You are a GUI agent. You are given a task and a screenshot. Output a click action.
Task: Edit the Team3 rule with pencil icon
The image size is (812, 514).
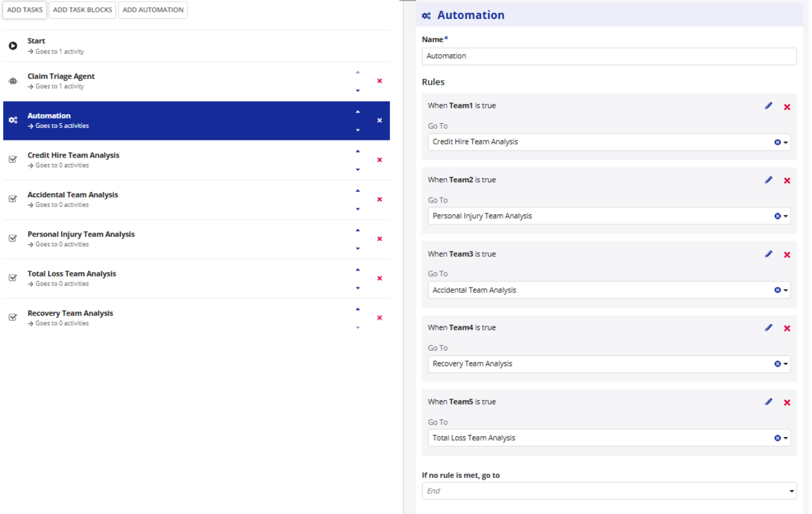pyautogui.click(x=769, y=254)
